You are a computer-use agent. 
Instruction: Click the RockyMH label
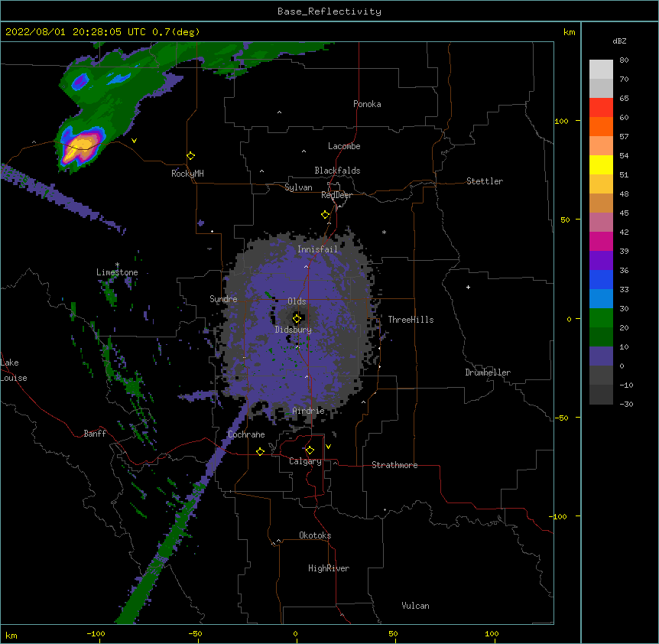[187, 173]
